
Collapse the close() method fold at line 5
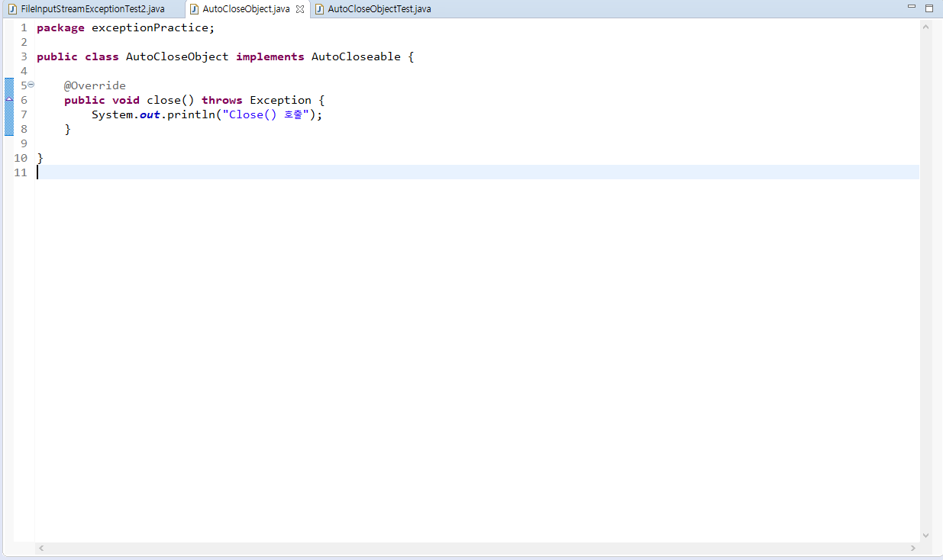[x=31, y=85]
